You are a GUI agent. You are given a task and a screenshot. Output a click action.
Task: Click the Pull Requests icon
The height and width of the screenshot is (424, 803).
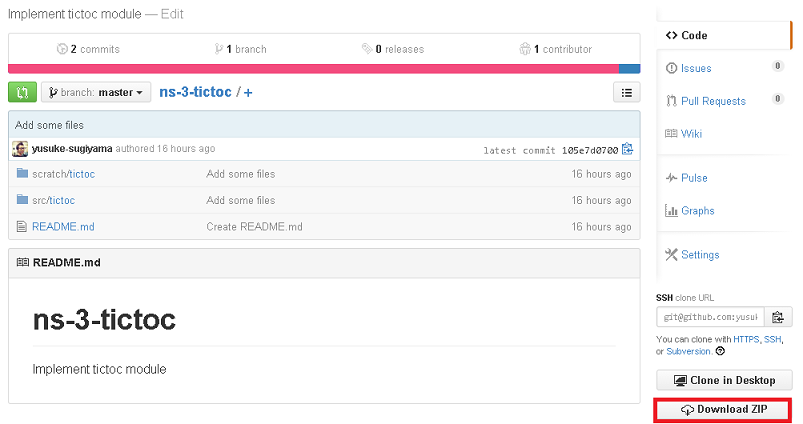671,101
